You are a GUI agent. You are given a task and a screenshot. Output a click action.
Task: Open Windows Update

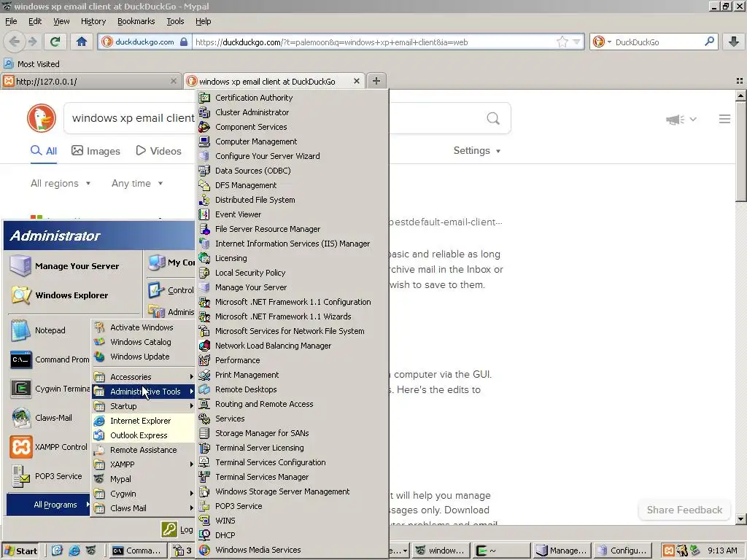pyautogui.click(x=144, y=357)
